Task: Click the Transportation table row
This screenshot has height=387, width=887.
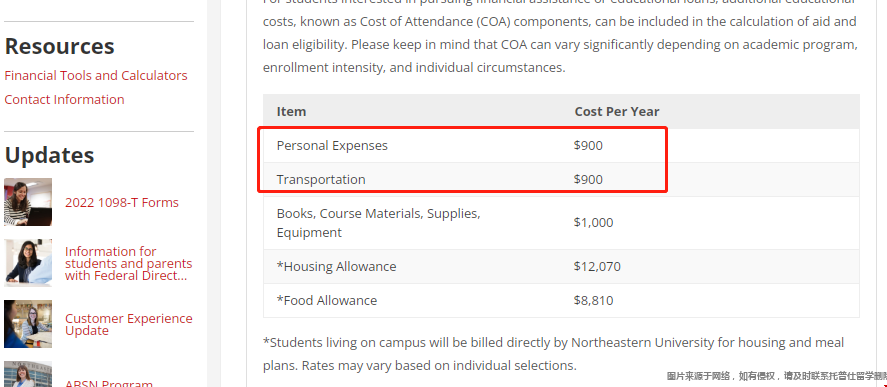Action: tap(561, 179)
